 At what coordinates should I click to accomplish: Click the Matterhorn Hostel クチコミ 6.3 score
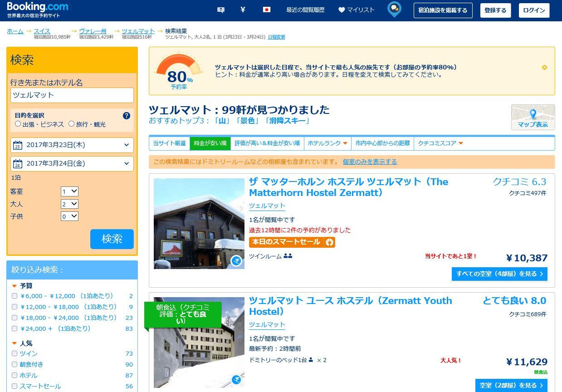coord(519,182)
